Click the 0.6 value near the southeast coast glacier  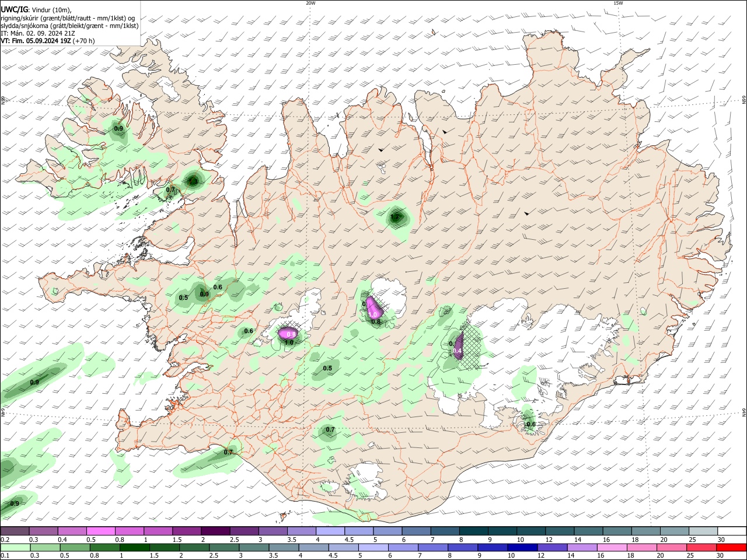pos(530,425)
